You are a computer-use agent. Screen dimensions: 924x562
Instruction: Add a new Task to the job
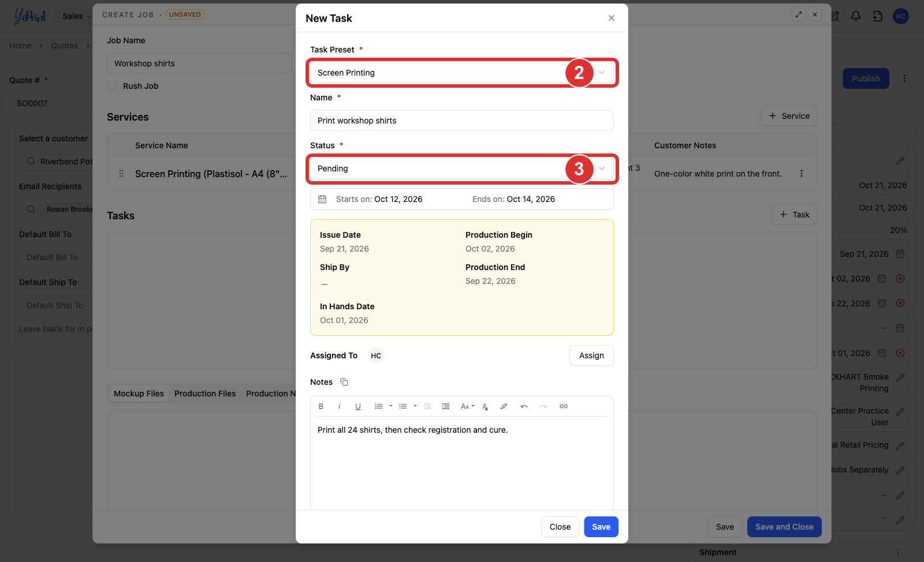794,215
